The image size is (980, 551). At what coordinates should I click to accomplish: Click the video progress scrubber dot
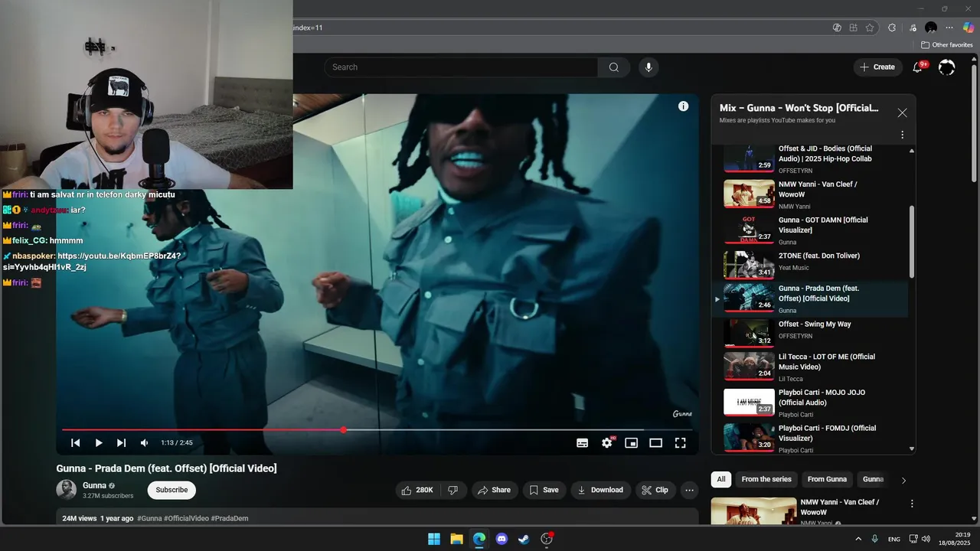[344, 430]
